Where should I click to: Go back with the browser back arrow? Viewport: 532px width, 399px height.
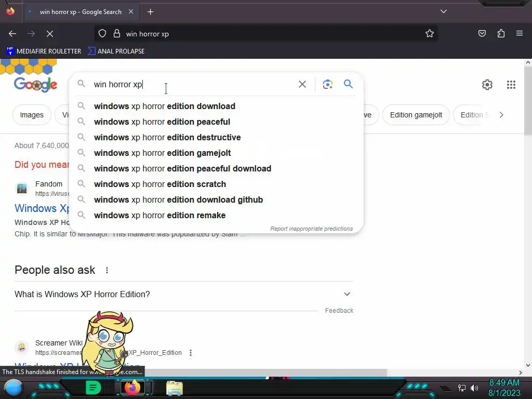point(12,34)
